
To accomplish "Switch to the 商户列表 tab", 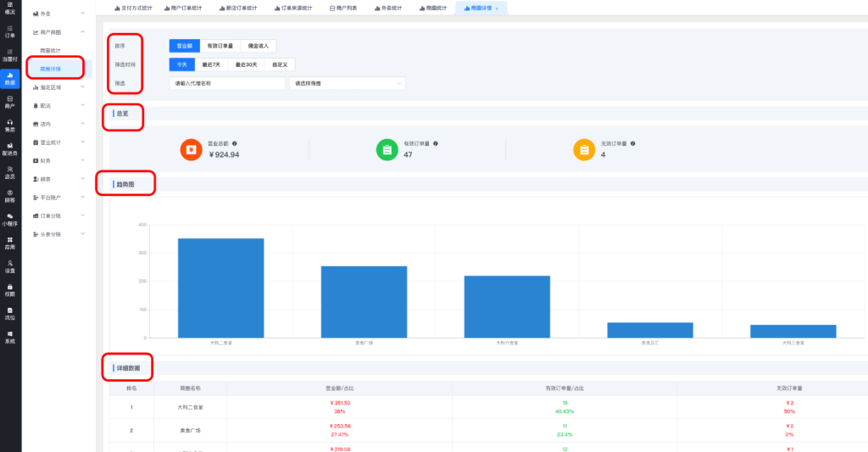I will coord(342,8).
